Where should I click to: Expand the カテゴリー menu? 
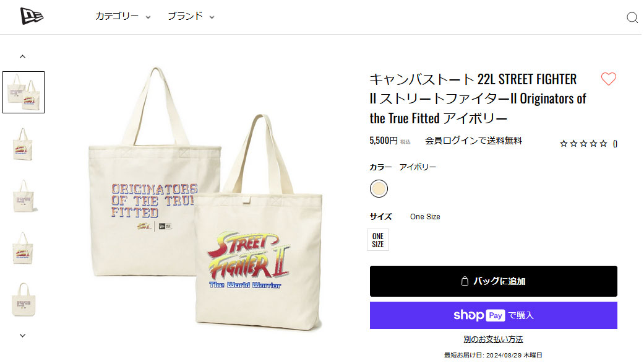[x=123, y=17]
